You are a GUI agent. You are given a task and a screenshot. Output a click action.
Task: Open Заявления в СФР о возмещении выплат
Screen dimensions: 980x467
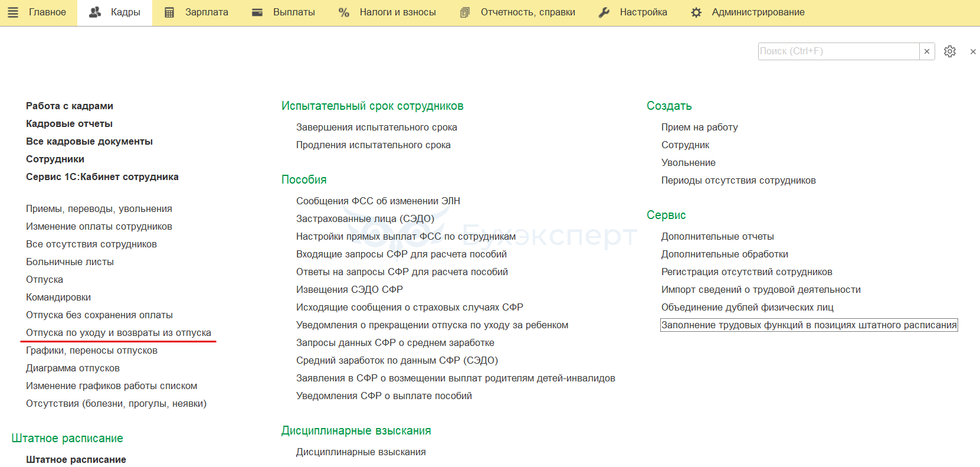[455, 378]
